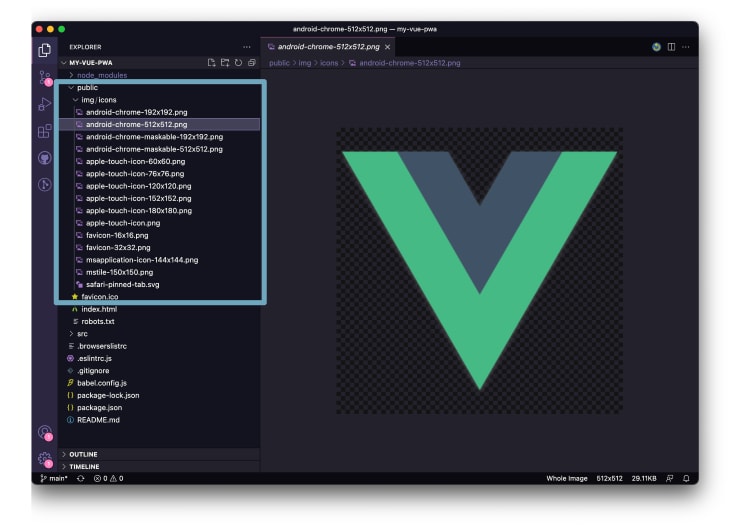The image size is (730, 526).
Task: Expand the OUTLINE section
Action: [x=160, y=454]
